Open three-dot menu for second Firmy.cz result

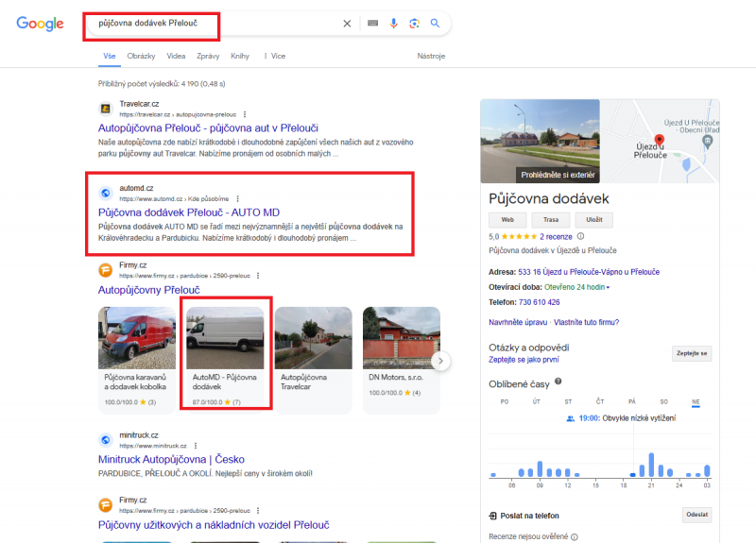[x=258, y=510]
